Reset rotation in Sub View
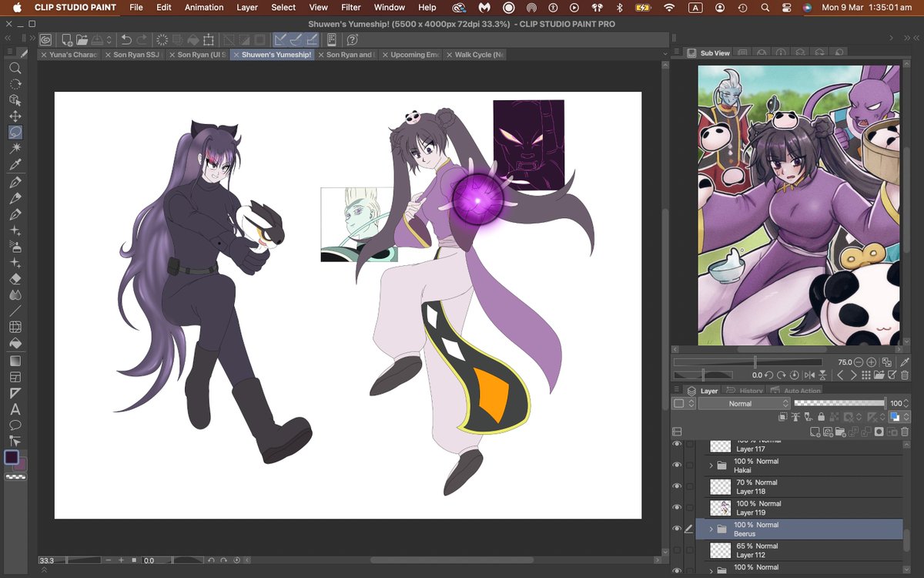 (x=795, y=375)
